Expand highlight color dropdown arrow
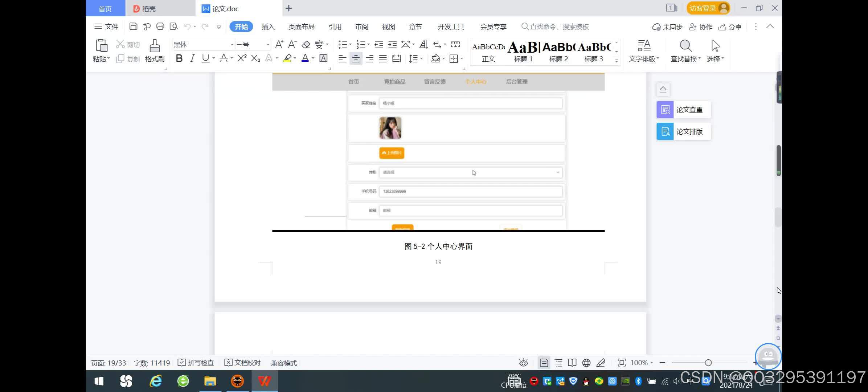Image resolution: width=868 pixels, height=392 pixels. point(295,58)
